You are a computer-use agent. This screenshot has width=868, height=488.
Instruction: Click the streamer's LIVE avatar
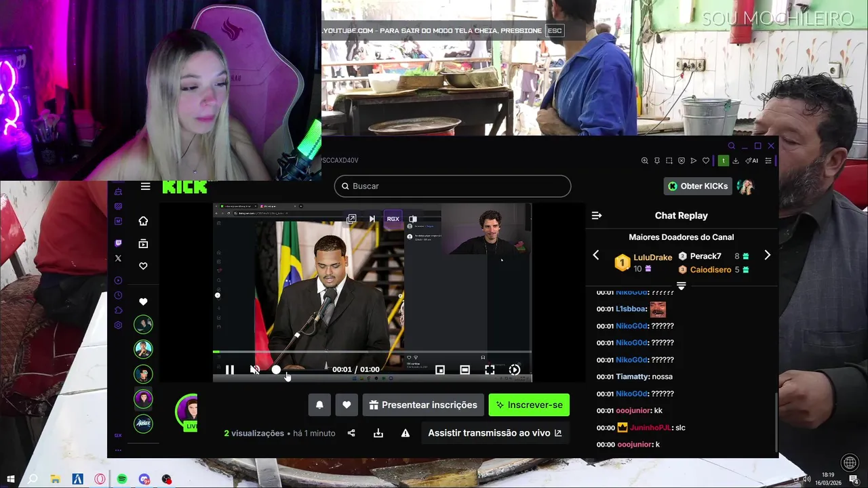tap(188, 412)
